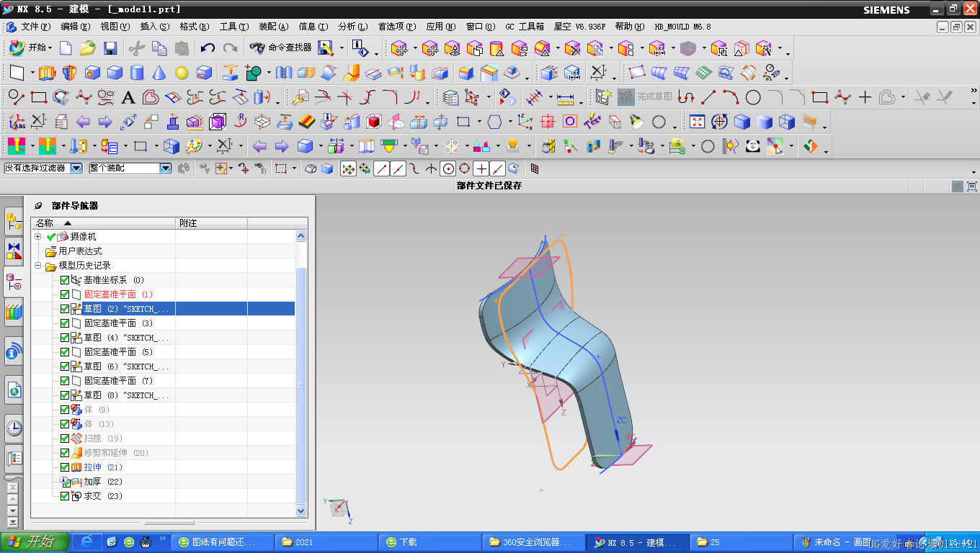Open the History clock sidebar tab
The width and height of the screenshot is (980, 553).
[14, 429]
